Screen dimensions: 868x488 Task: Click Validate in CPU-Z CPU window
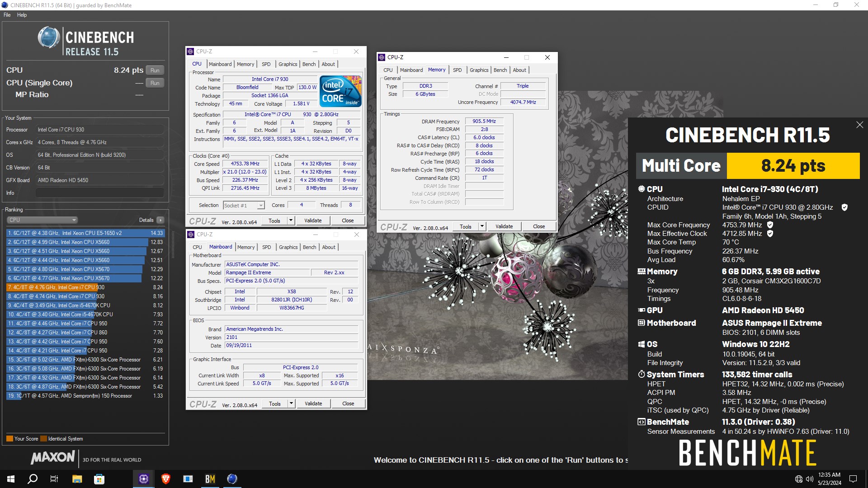pos(313,221)
